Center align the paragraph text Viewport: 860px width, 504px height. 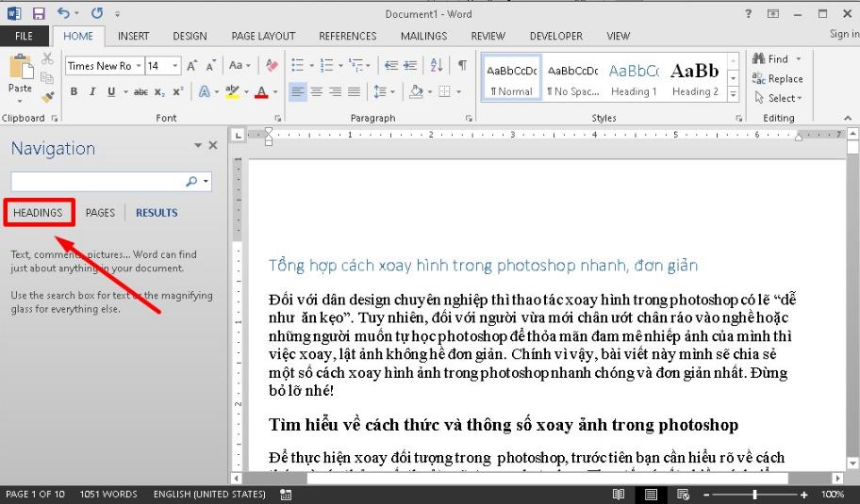tap(316, 91)
